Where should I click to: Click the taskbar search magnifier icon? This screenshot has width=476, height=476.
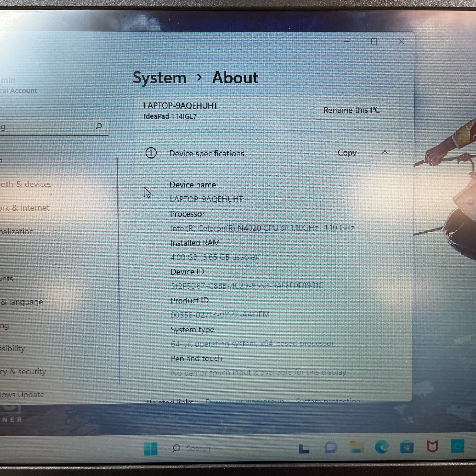click(x=176, y=448)
